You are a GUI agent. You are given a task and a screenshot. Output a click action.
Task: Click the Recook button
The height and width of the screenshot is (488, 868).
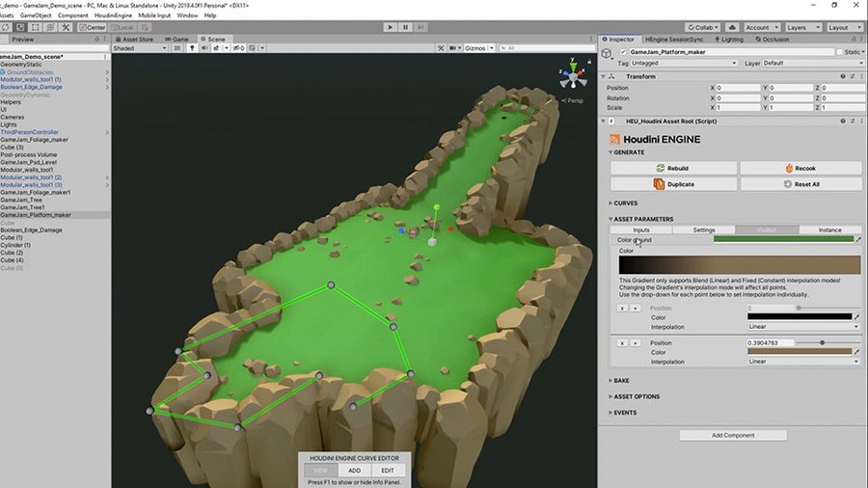[801, 168]
